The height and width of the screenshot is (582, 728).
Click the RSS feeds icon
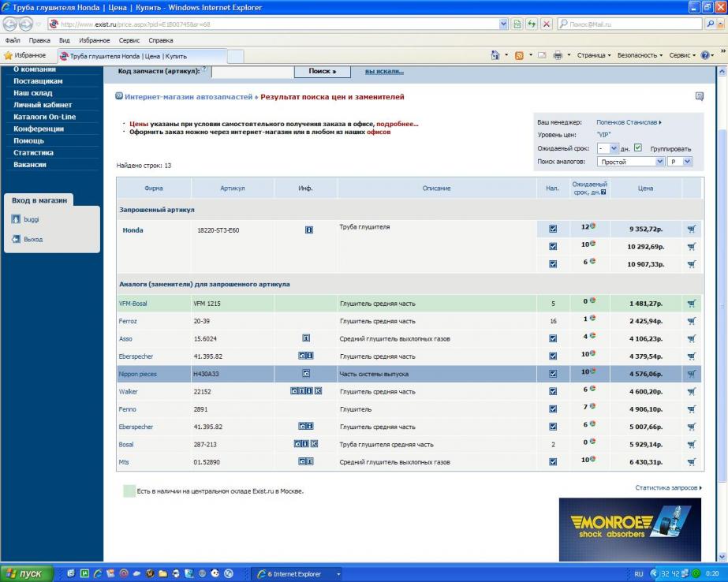[x=519, y=55]
